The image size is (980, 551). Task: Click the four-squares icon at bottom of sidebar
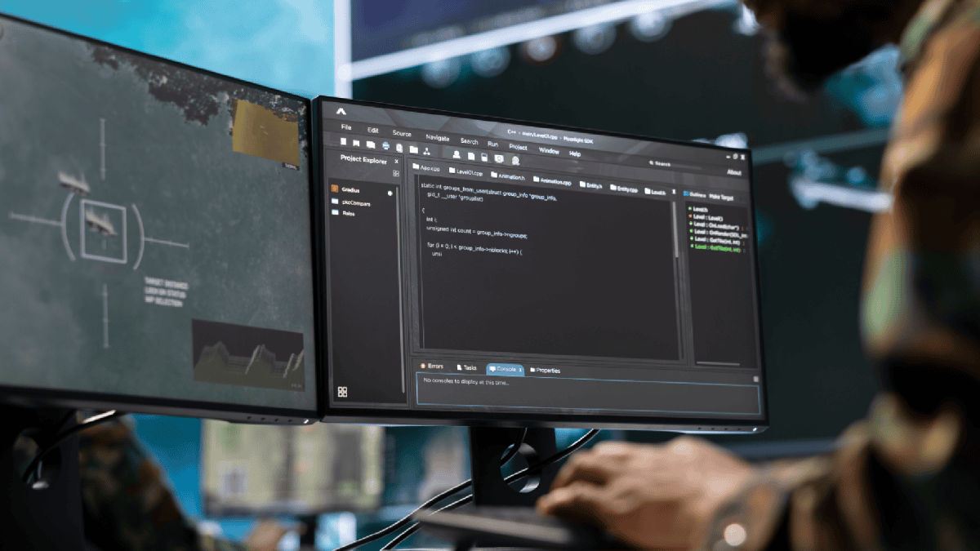[x=342, y=392]
